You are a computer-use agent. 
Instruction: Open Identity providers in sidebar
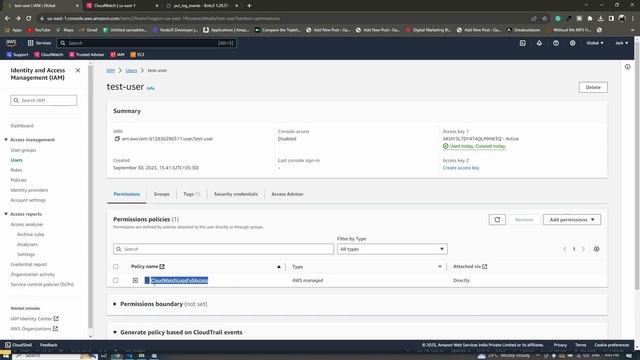point(29,190)
